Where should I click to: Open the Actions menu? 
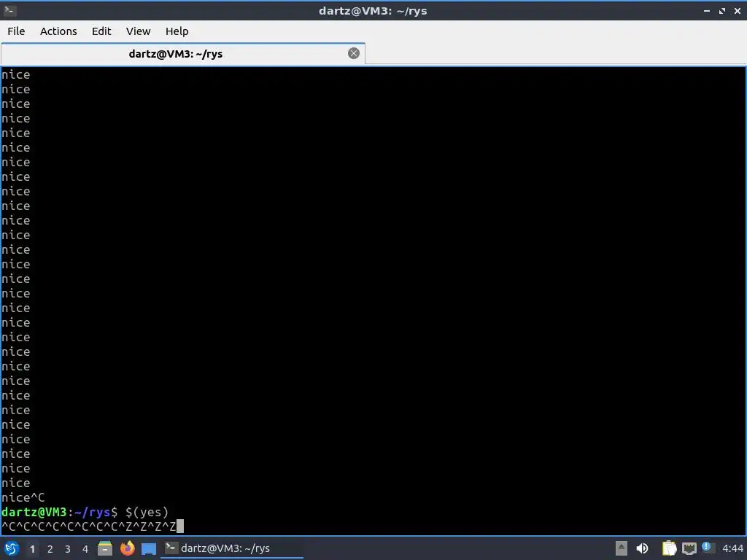[x=58, y=31]
